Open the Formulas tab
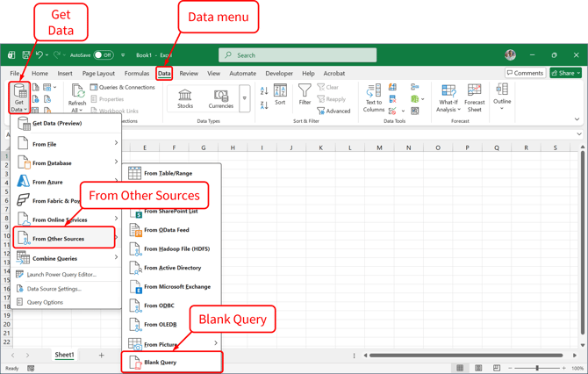 (137, 74)
